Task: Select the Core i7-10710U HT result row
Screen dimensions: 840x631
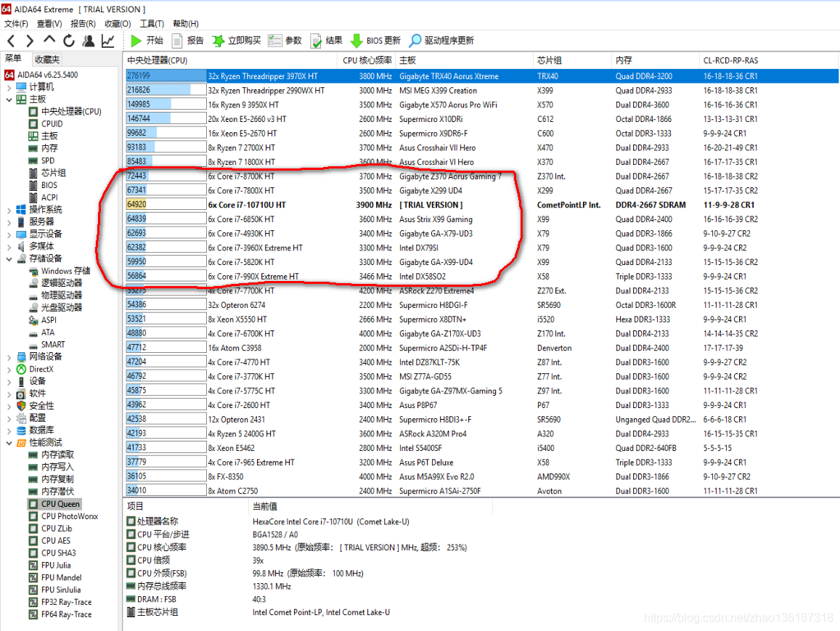Action: pyautogui.click(x=482, y=205)
